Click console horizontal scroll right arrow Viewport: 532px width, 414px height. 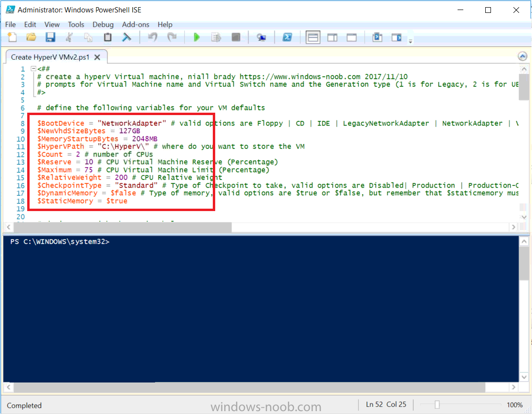click(514, 387)
